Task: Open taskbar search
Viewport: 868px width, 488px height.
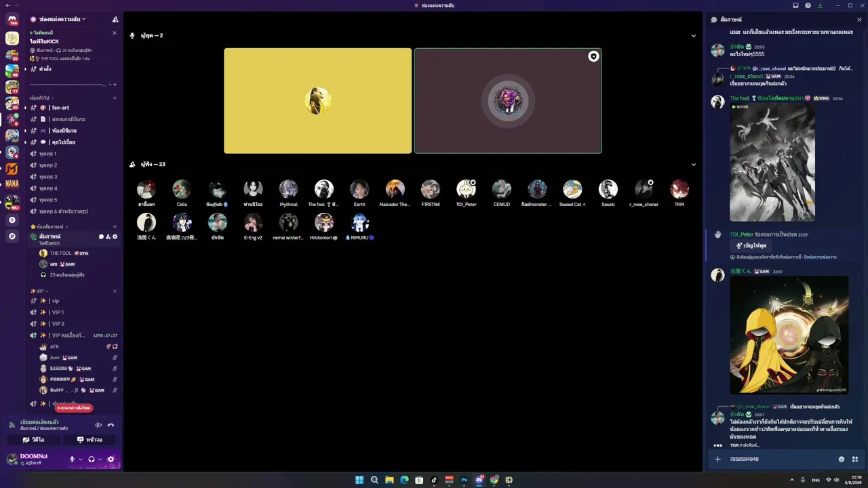Action: (x=374, y=480)
